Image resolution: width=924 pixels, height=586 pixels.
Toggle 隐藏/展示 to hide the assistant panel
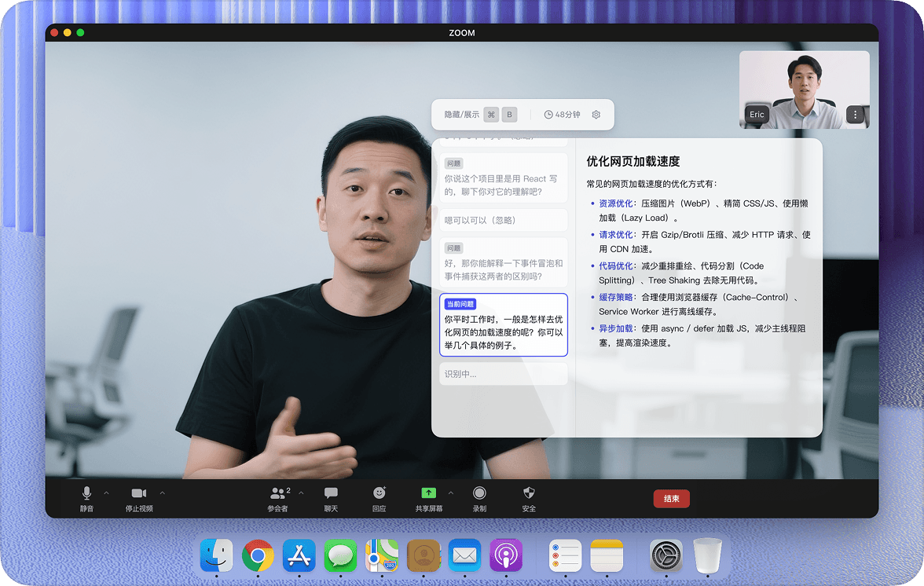click(462, 115)
